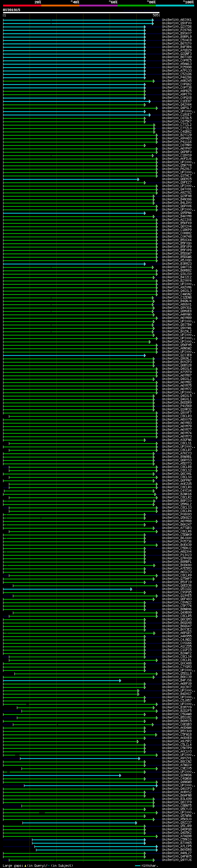197x868 pixels.
Task: Click label UniRef100_Q9XVF7
Action: tap(176, 413)
